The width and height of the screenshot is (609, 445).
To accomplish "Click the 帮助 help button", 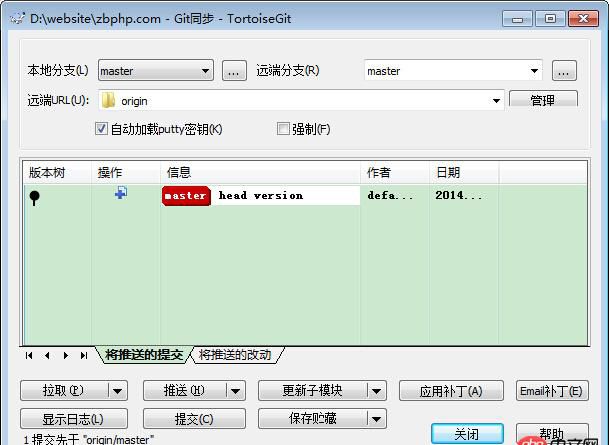I will (552, 433).
